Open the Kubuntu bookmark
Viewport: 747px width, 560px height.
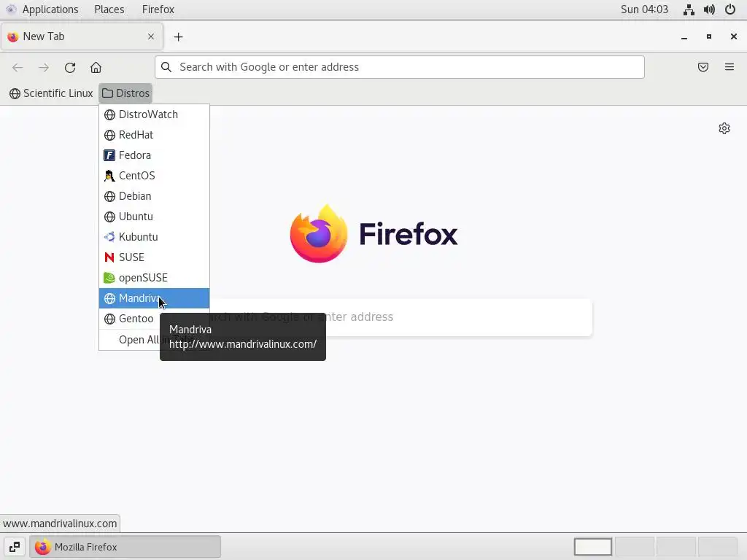154,237
